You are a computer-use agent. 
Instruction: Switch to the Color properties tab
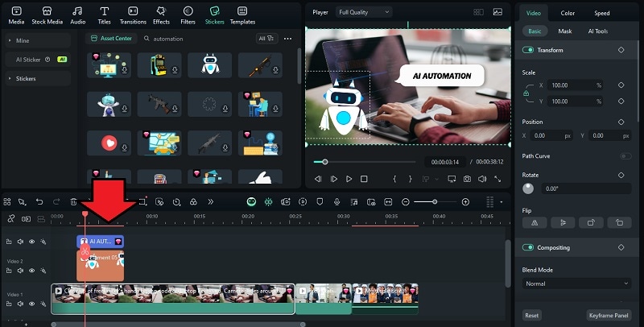coord(568,13)
